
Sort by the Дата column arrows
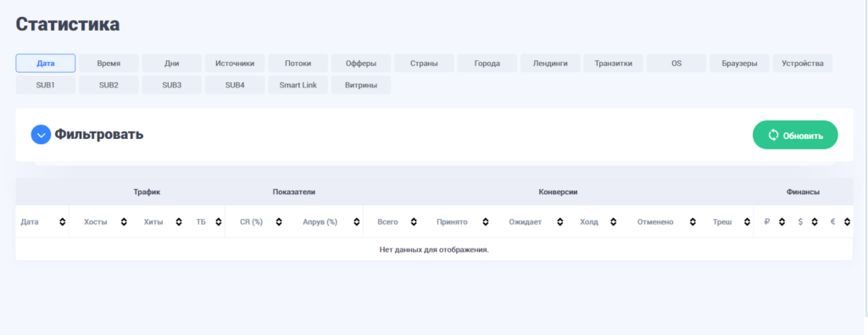(x=62, y=222)
